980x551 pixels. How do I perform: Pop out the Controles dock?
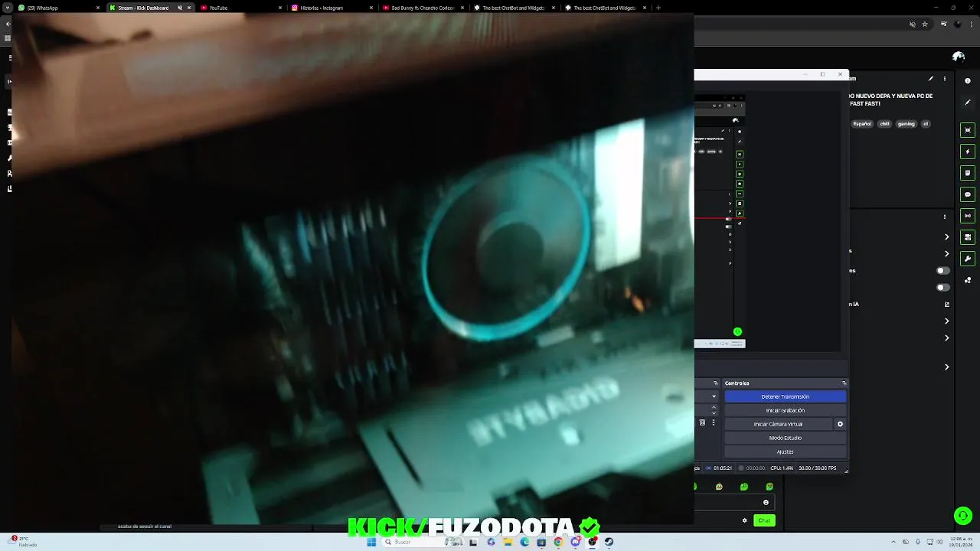pyautogui.click(x=844, y=383)
